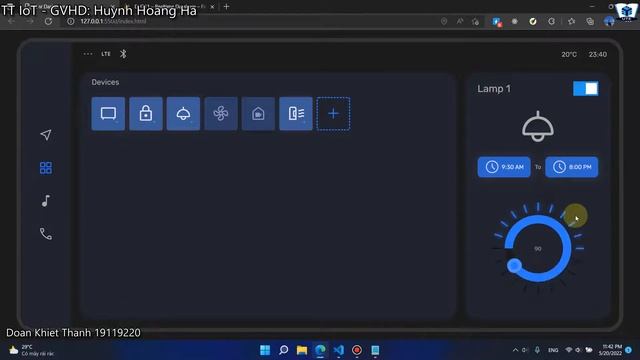This screenshot has width=640, height=360.
Task: Click the 23:40 clock in dashboard
Action: tap(598, 54)
